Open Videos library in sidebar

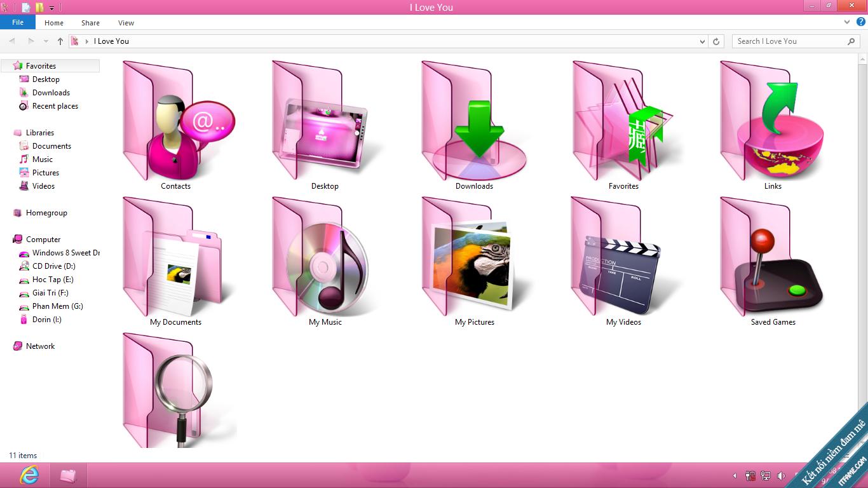pyautogui.click(x=43, y=186)
